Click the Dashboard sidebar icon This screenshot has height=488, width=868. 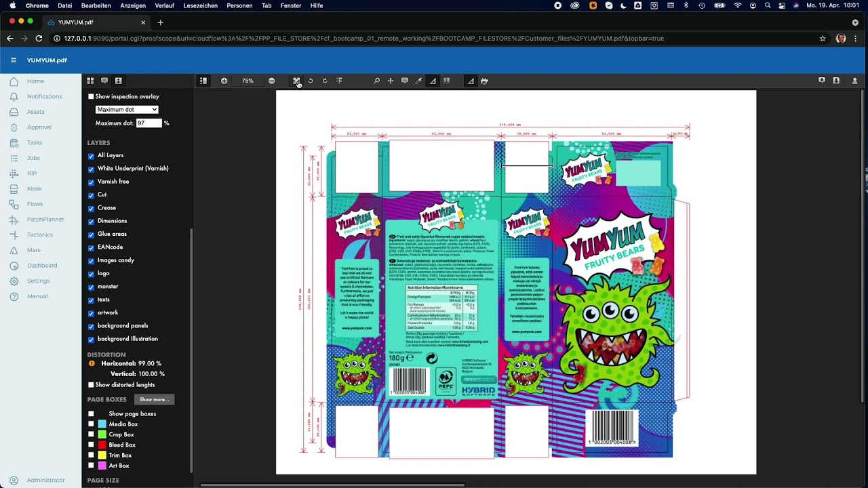point(14,266)
